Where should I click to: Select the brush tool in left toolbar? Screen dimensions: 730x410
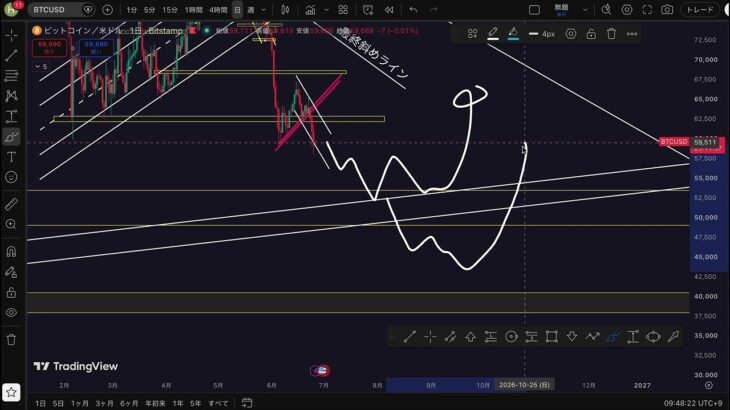click(11, 137)
